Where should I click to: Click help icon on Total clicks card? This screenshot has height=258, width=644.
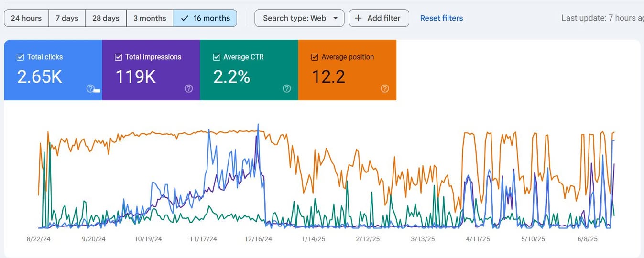coord(90,88)
